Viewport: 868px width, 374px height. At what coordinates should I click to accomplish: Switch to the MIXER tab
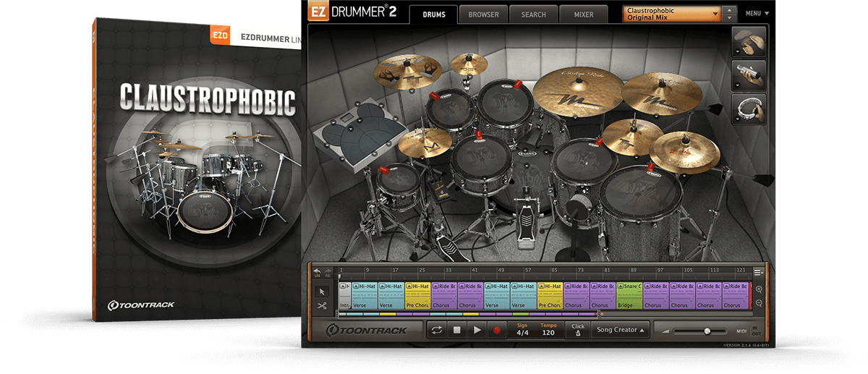pyautogui.click(x=584, y=14)
